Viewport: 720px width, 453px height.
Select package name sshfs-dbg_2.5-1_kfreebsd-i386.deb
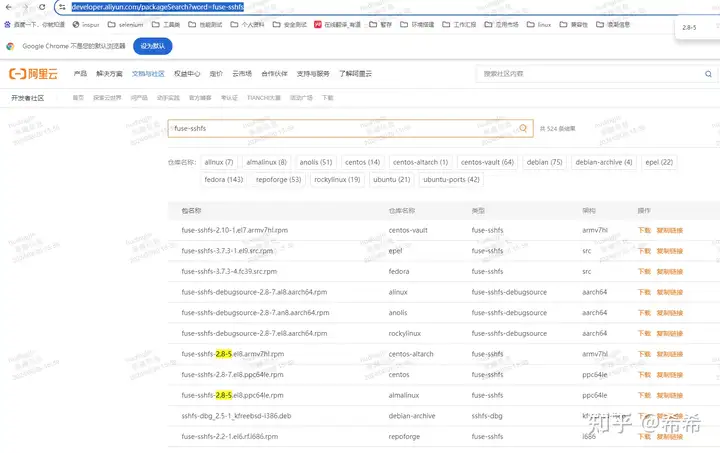(x=236, y=416)
